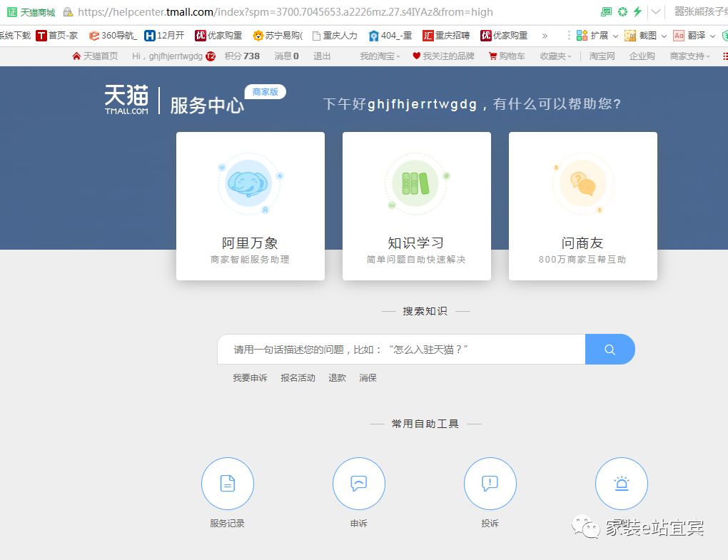Viewport: 728px width, 560px height.
Task: Open the 申诉 speech bubble icon
Action: tap(359, 484)
